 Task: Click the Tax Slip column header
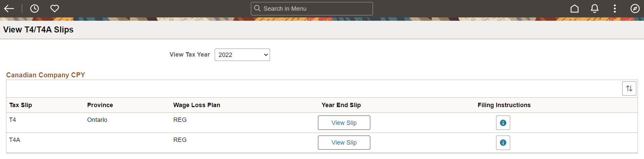coord(20,105)
